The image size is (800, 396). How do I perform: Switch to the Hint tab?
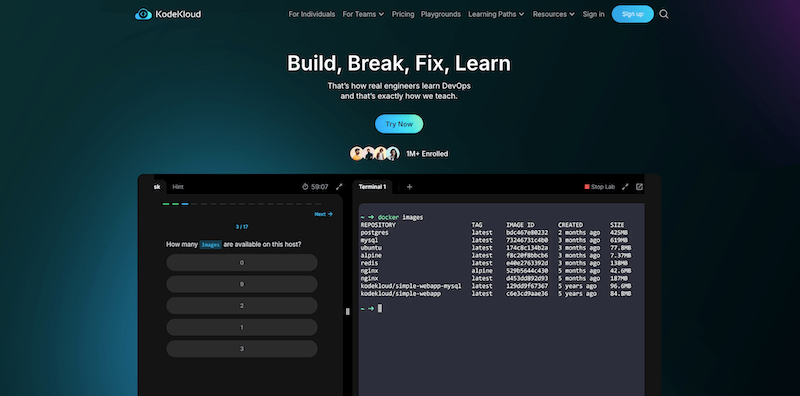178,187
